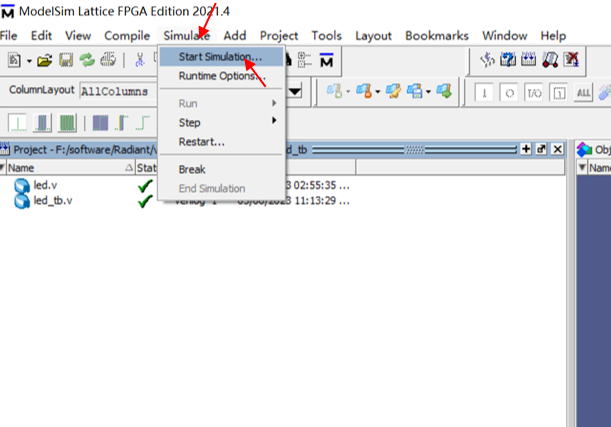Click the Project panel plus (zoom) button
Viewport: 611px width, 427px height.
pos(526,149)
